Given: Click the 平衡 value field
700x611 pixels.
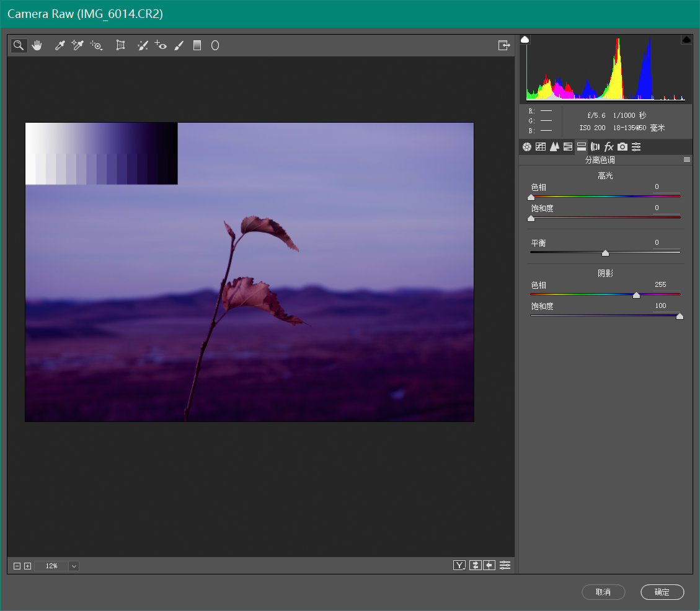Looking at the screenshot, I should [666, 243].
